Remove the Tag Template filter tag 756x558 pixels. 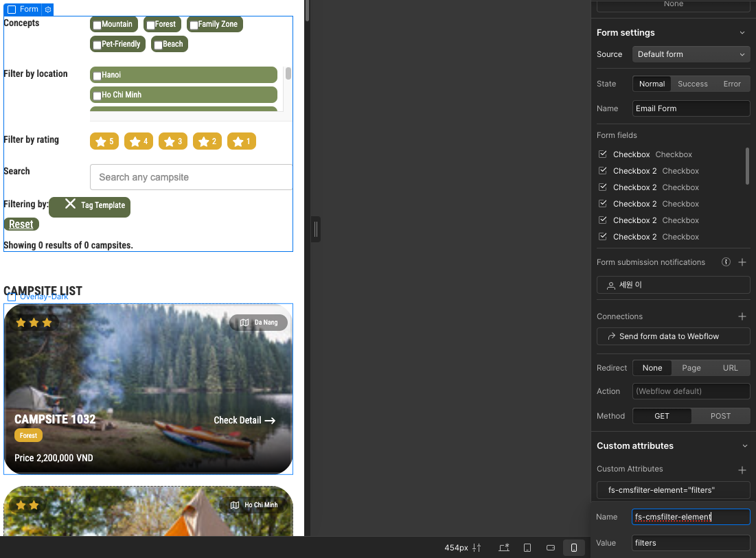(x=71, y=204)
